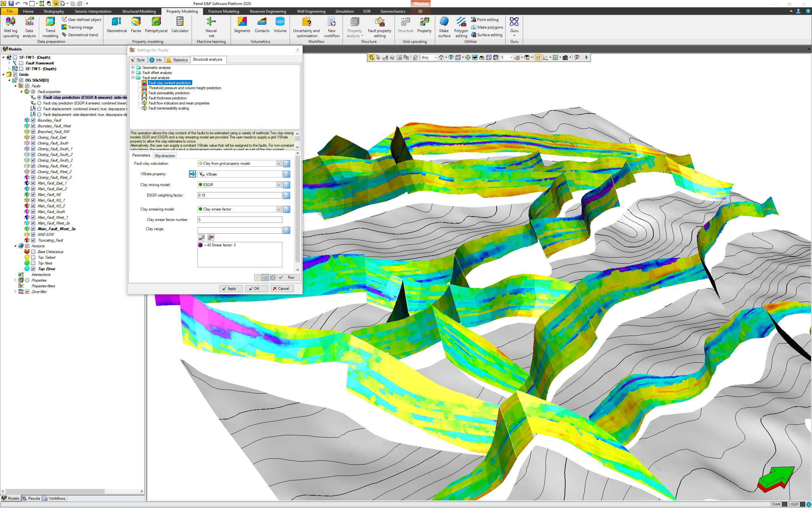Open Data analysis tool
This screenshot has height=508, width=812.
click(29, 27)
